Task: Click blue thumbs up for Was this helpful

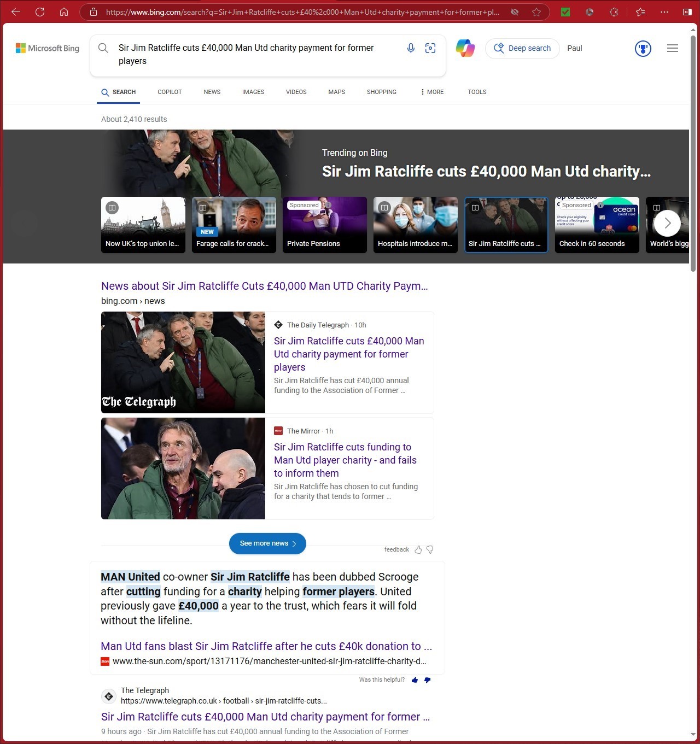Action: point(415,680)
